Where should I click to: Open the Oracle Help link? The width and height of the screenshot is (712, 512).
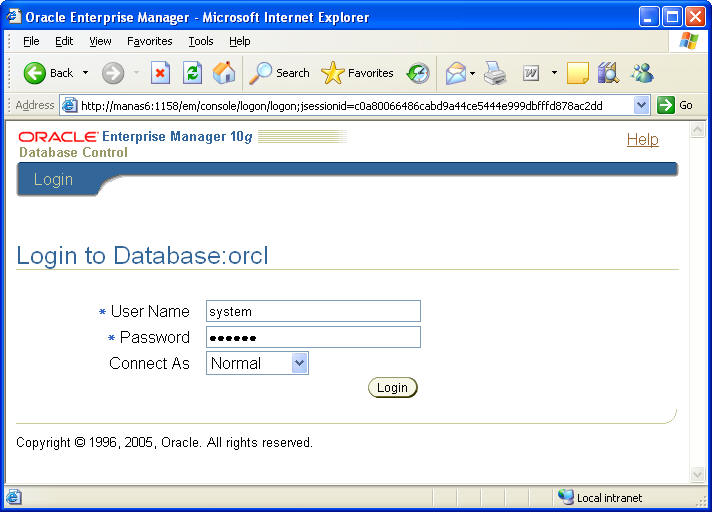click(x=642, y=139)
